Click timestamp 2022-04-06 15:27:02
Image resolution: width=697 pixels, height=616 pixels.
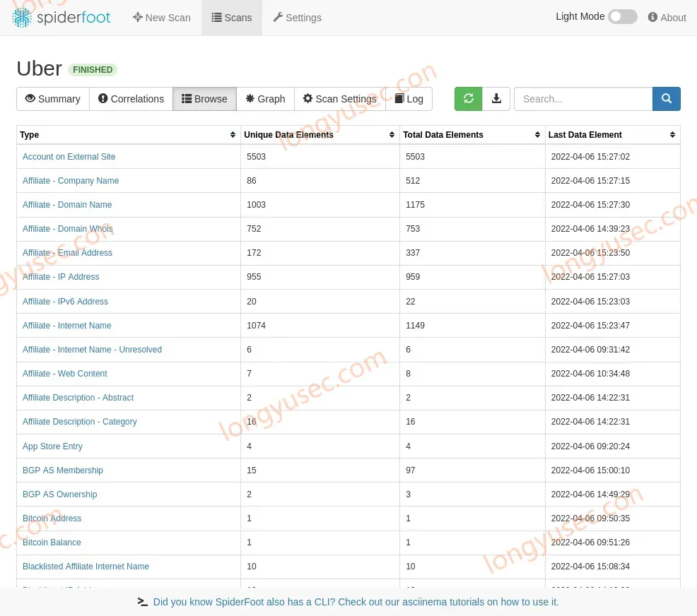[x=590, y=157]
